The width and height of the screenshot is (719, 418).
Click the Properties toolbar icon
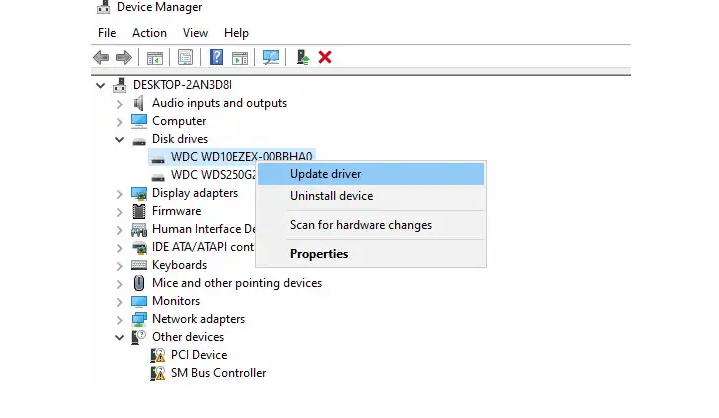click(x=185, y=58)
